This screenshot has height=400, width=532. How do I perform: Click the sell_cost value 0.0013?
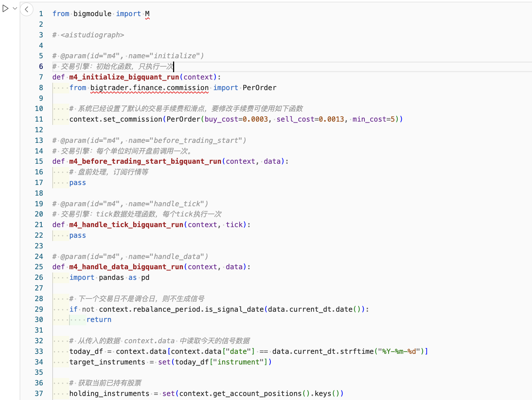pyautogui.click(x=331, y=119)
